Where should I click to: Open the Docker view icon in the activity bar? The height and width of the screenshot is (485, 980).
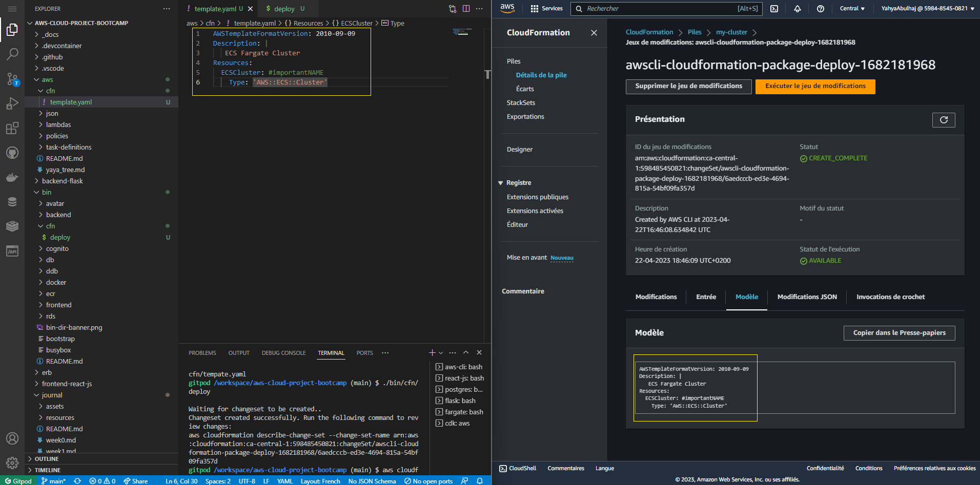pyautogui.click(x=12, y=177)
